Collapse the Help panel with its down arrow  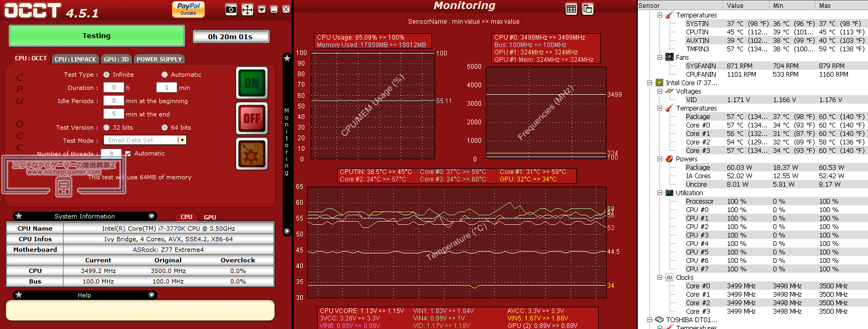151,295
